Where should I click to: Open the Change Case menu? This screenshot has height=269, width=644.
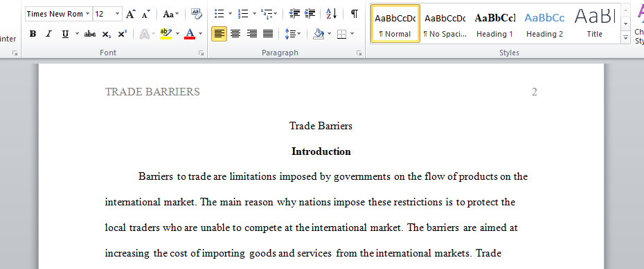(x=171, y=14)
